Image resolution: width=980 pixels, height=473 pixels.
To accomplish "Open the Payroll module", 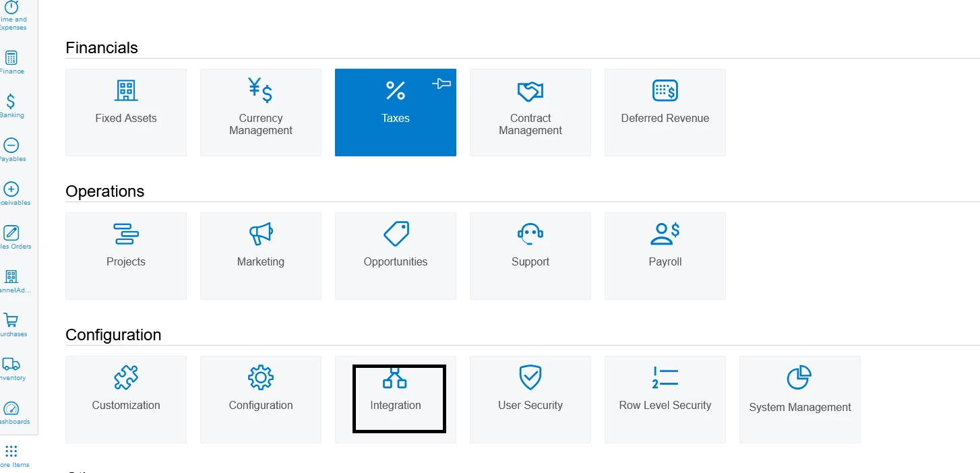I will pos(665,256).
